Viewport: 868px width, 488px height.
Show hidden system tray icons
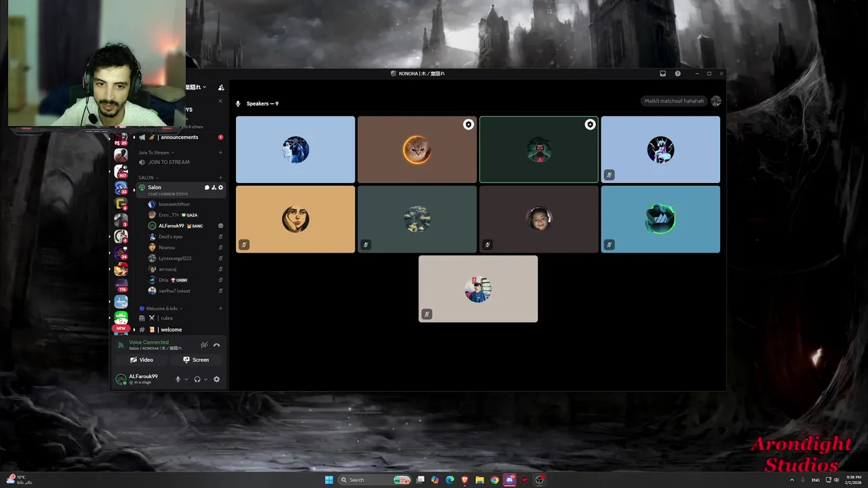click(791, 480)
